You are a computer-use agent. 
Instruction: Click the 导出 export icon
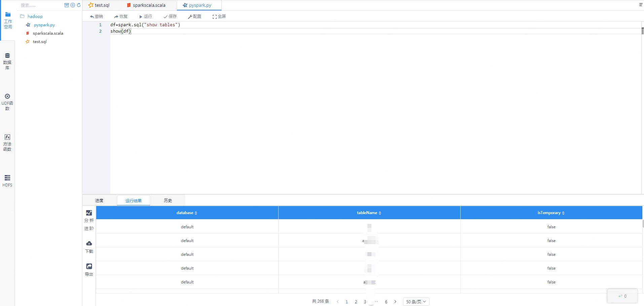[89, 267]
